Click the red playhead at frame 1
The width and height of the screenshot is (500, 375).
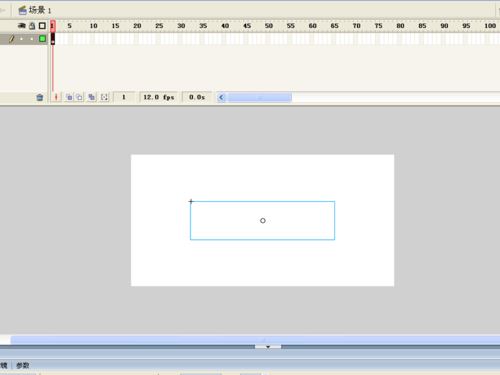point(53,26)
